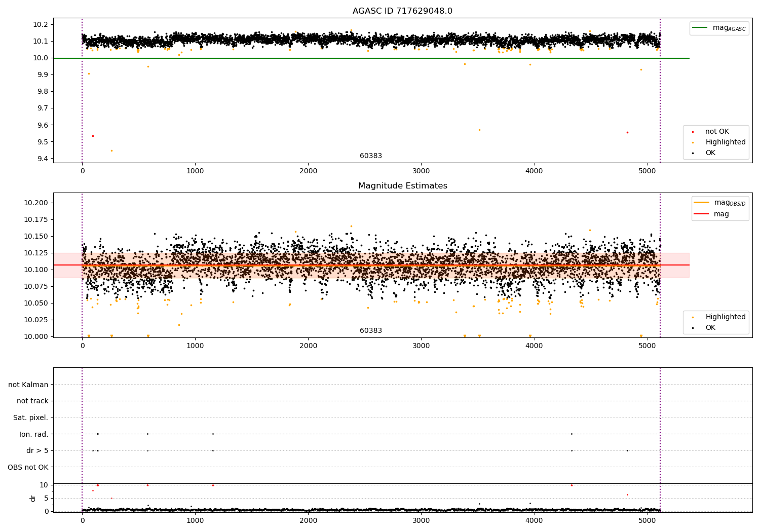Click the rotated 'dr' axis label

point(33,499)
